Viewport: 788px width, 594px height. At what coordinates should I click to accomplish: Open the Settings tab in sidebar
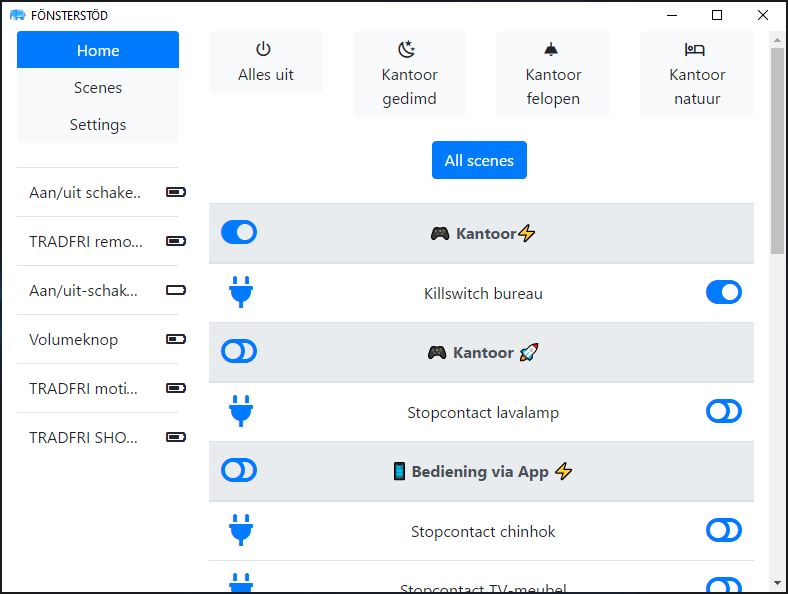tap(98, 125)
